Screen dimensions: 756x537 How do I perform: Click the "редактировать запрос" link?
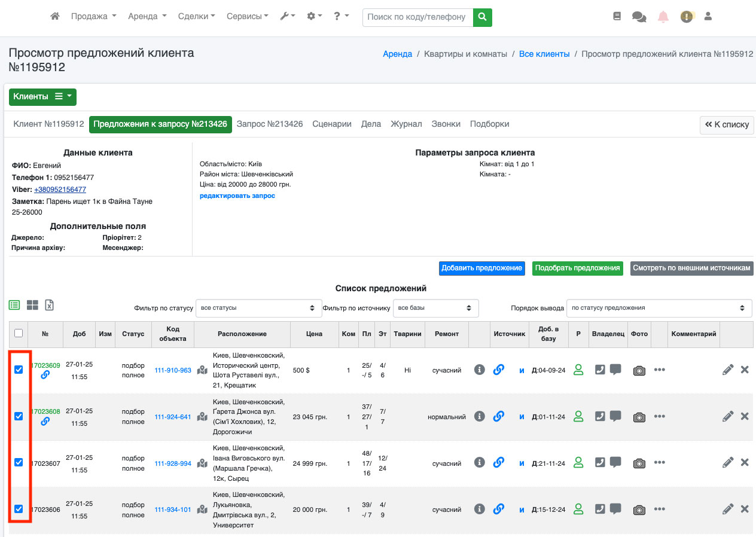coord(237,196)
